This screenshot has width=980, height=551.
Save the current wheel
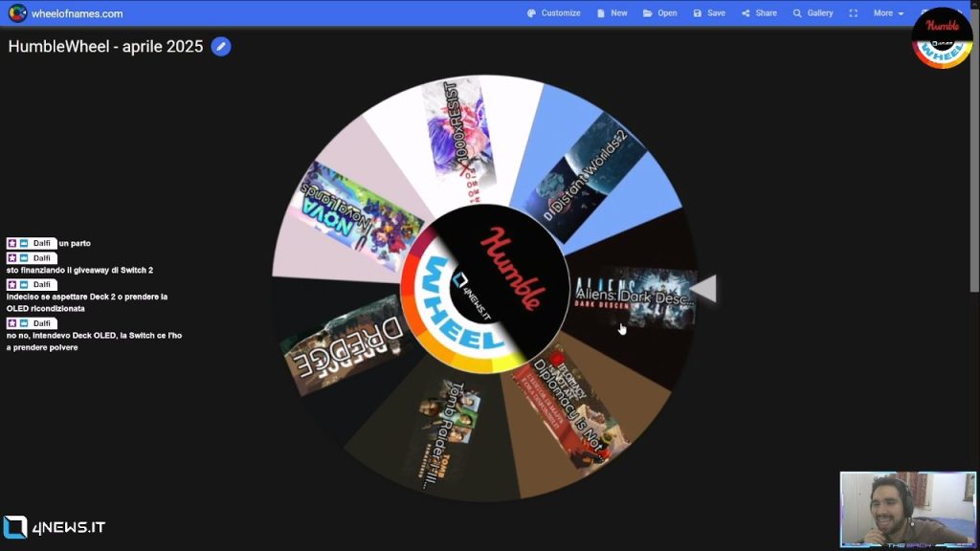[709, 13]
